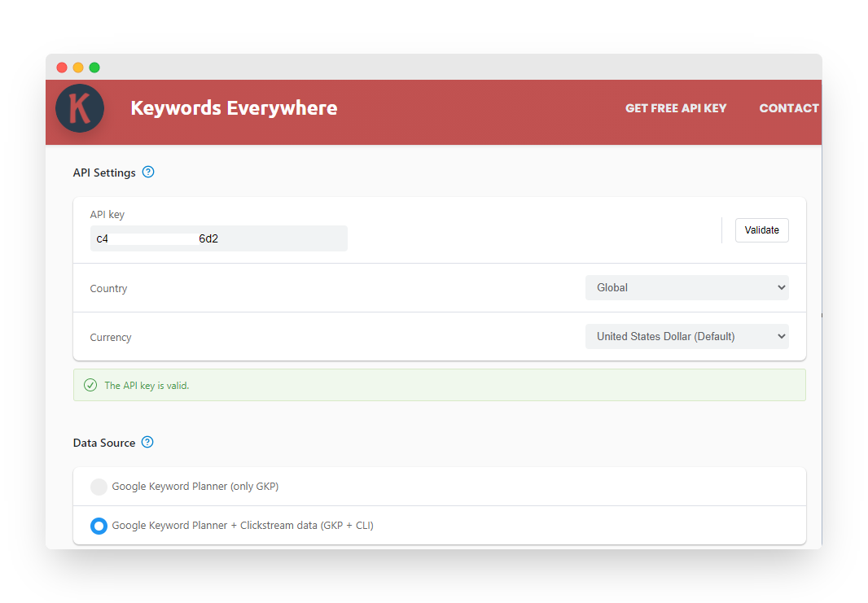The image size is (868, 603).
Task: Expand the Country dropdown set to Global
Action: (687, 288)
